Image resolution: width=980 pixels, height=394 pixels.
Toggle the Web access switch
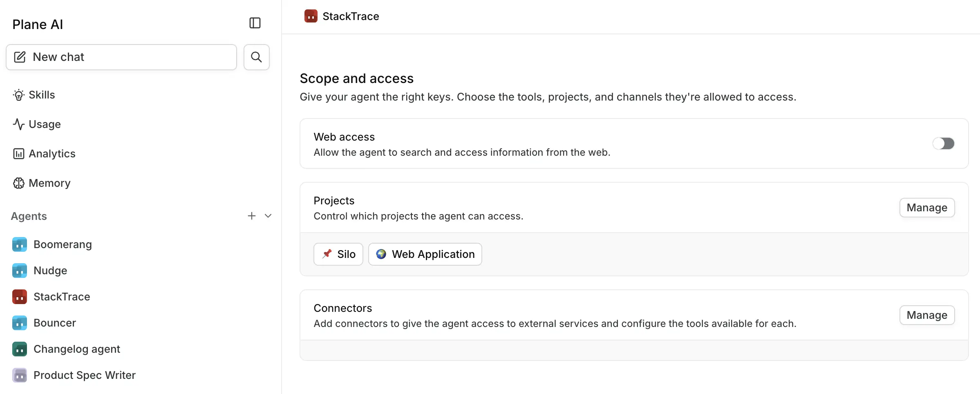pyautogui.click(x=943, y=143)
